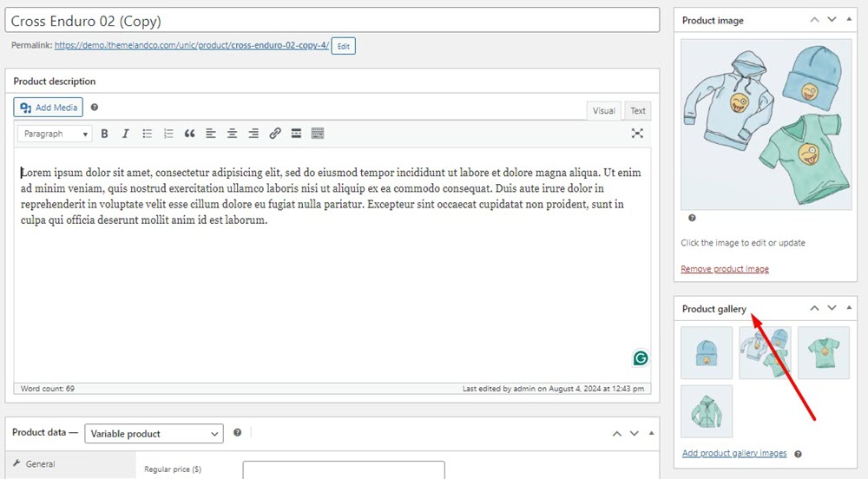Click the main product image to edit
Viewport: 868px width, 479px height.
point(766,124)
